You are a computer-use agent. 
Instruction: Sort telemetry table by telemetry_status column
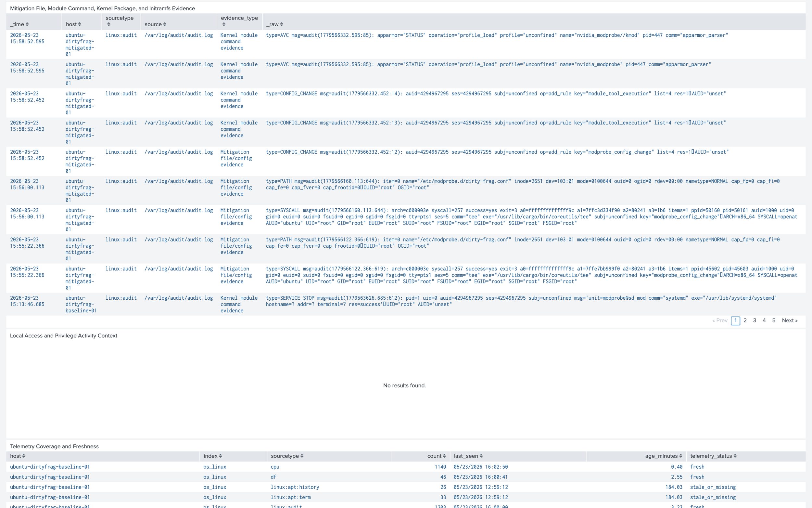(713, 456)
